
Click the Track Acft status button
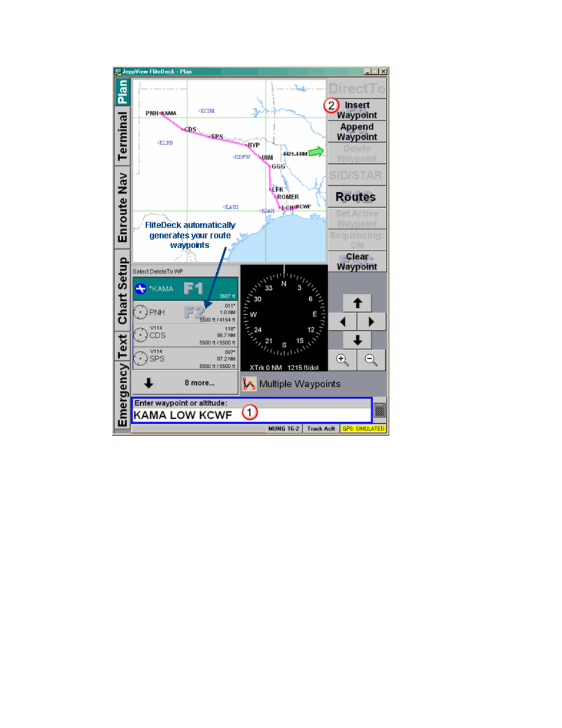coord(321,429)
